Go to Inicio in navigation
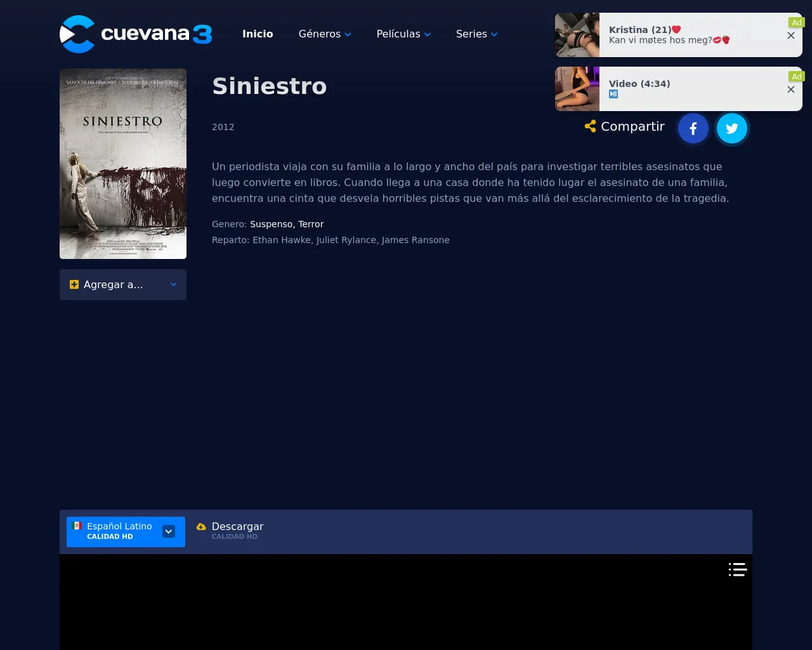The height and width of the screenshot is (650, 812). [x=258, y=34]
